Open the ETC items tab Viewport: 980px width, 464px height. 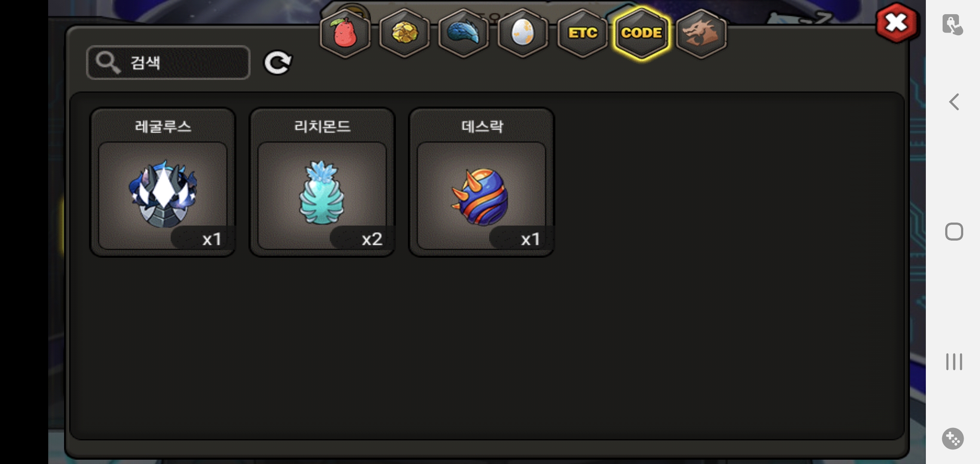(x=582, y=34)
